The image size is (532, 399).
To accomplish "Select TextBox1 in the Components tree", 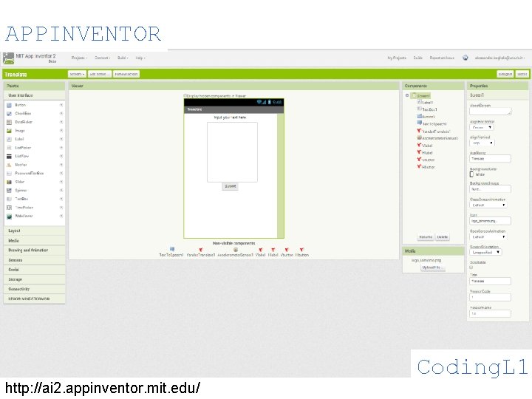I will click(x=427, y=109).
